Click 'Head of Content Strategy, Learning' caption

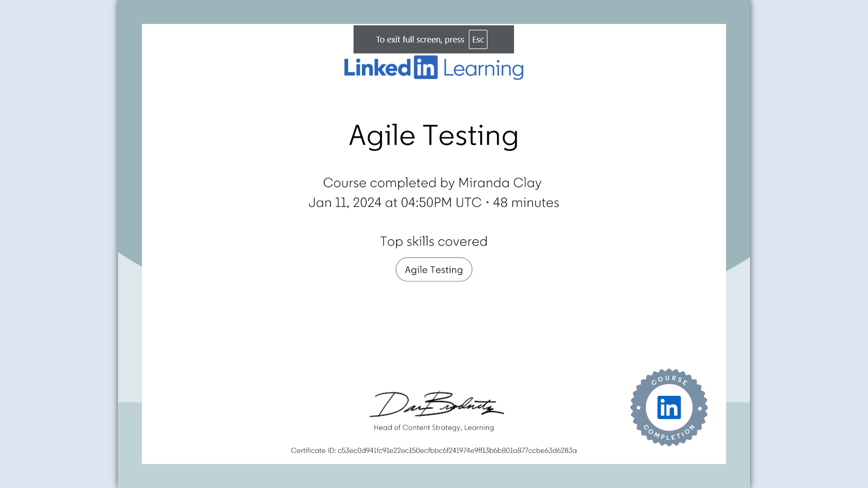(434, 427)
